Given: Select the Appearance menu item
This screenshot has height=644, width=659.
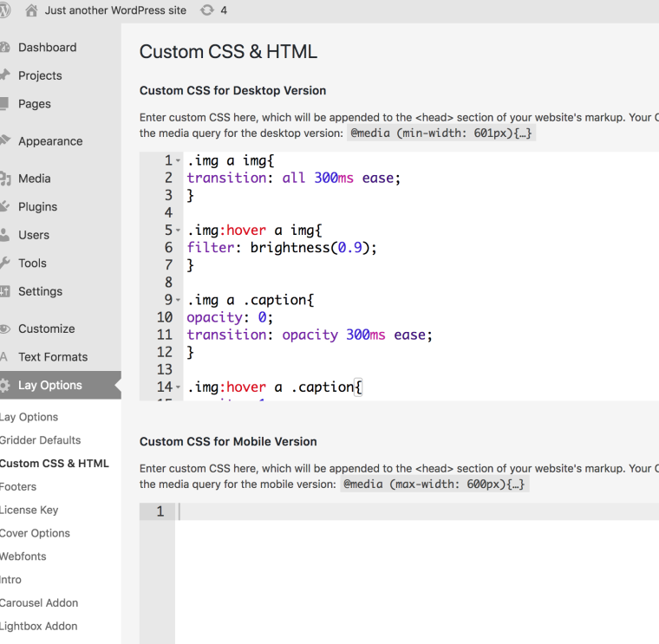Looking at the screenshot, I should pos(50,141).
